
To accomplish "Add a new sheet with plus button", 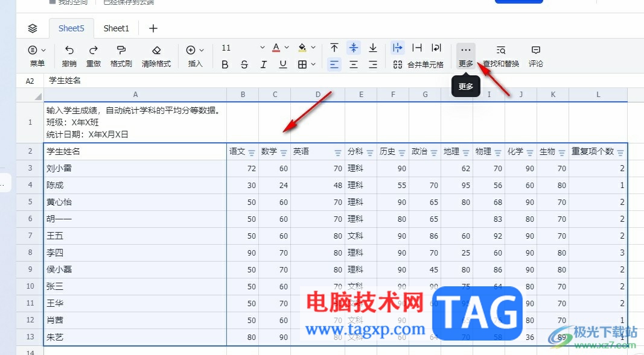I will [x=153, y=28].
